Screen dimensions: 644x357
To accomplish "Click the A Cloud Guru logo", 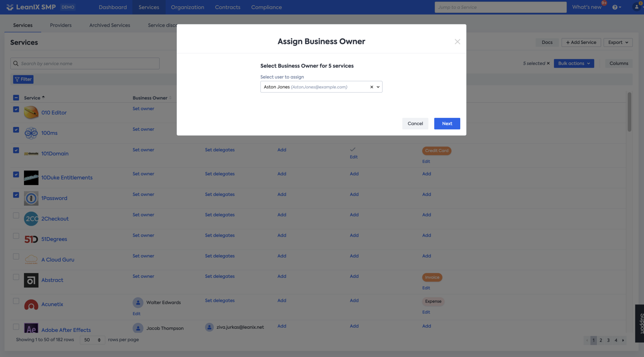I will click(x=31, y=259).
